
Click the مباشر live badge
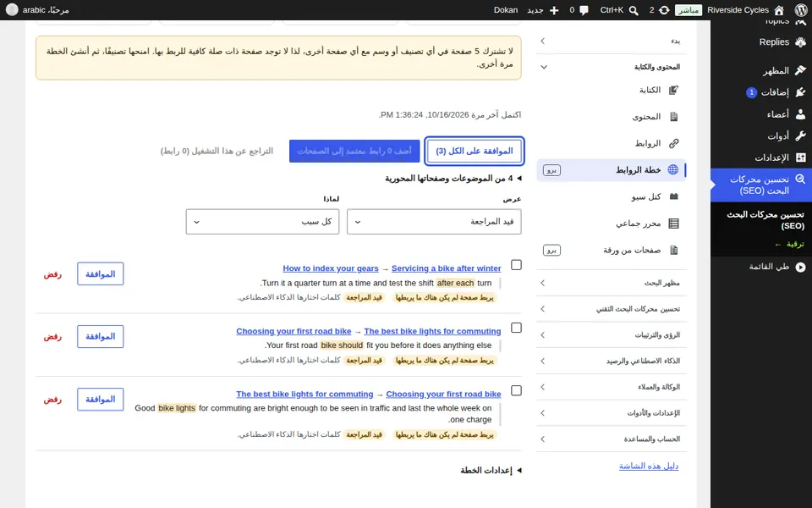[689, 10]
